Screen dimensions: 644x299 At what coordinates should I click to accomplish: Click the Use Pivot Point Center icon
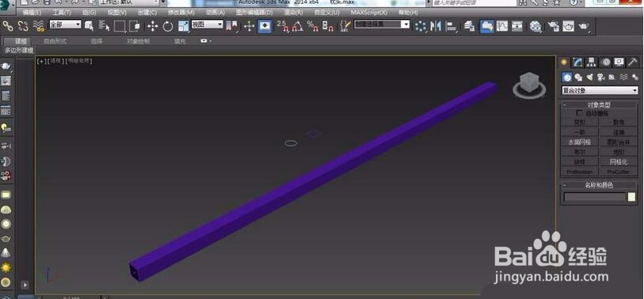click(231, 26)
